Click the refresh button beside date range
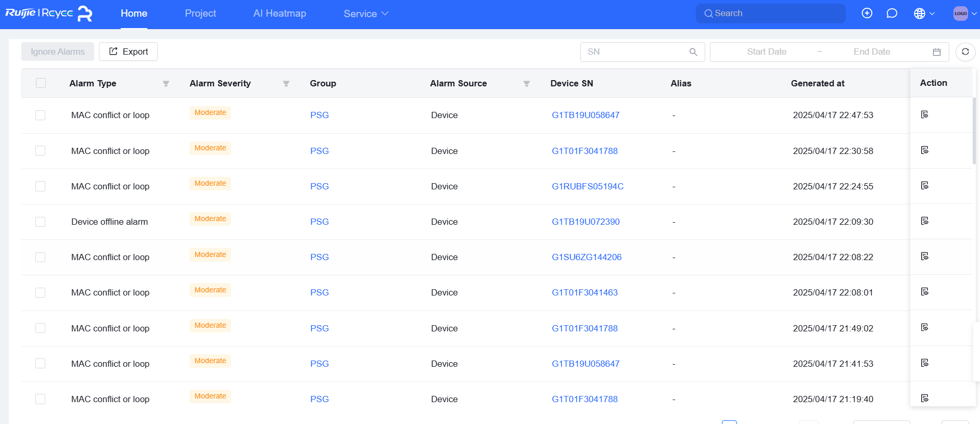Image resolution: width=980 pixels, height=424 pixels. click(x=965, y=52)
